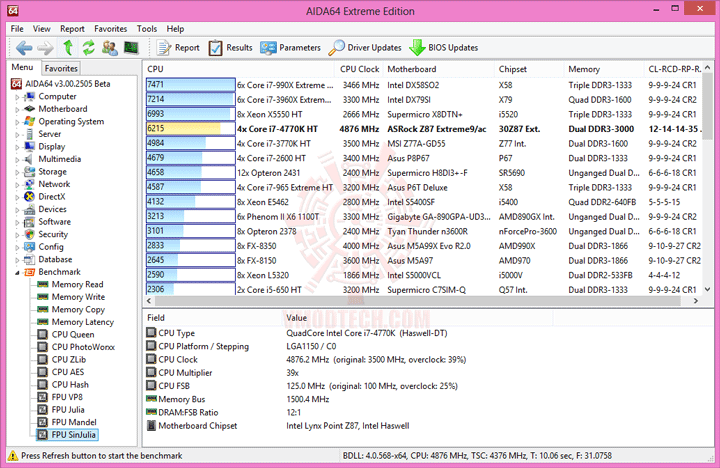Select AIDA64 v3.00.2505 Beta root item
The image size is (720, 468).
60,84
